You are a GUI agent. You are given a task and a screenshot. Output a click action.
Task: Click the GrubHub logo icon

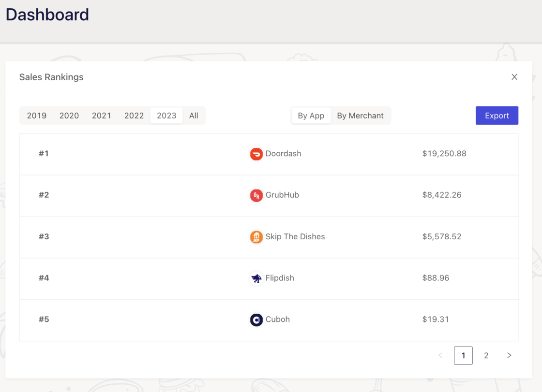tap(256, 195)
